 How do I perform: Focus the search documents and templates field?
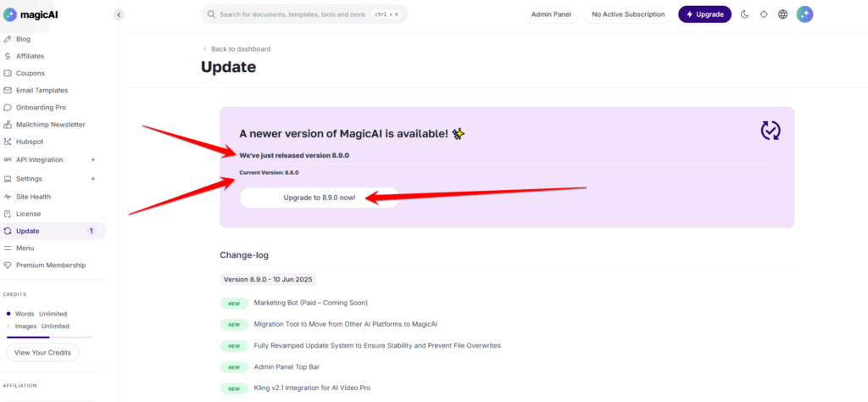click(x=304, y=14)
